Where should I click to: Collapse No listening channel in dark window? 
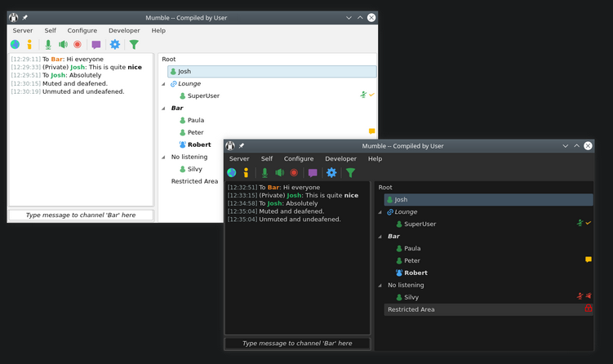click(x=380, y=286)
